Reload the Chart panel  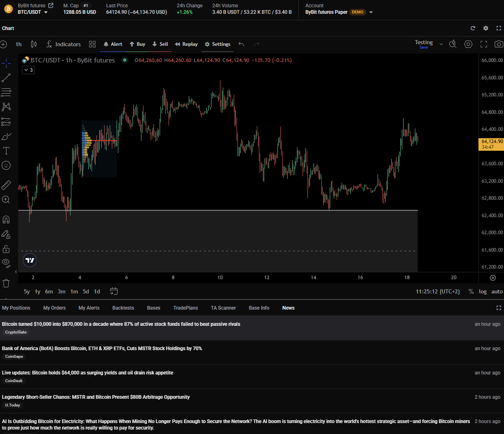pos(473,28)
